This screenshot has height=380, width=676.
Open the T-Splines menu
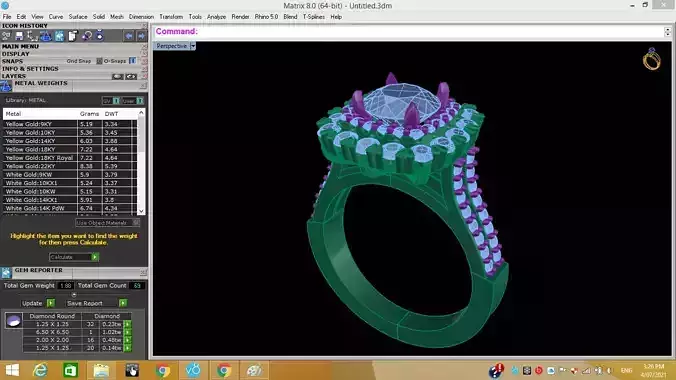tap(313, 17)
